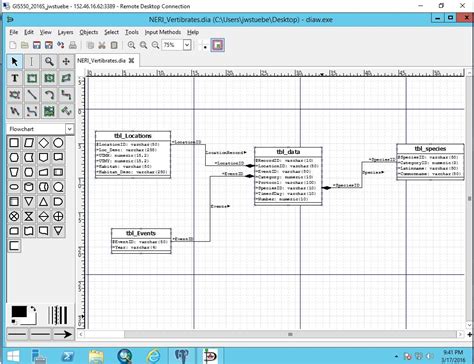
Task: Select the Zigzag line tool
Action: pos(66,95)
